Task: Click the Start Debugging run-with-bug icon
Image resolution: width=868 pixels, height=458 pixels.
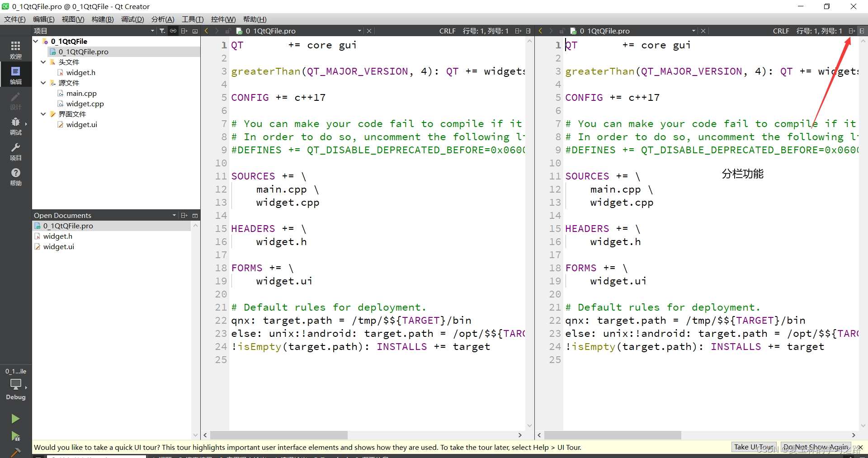Action: tap(15, 436)
